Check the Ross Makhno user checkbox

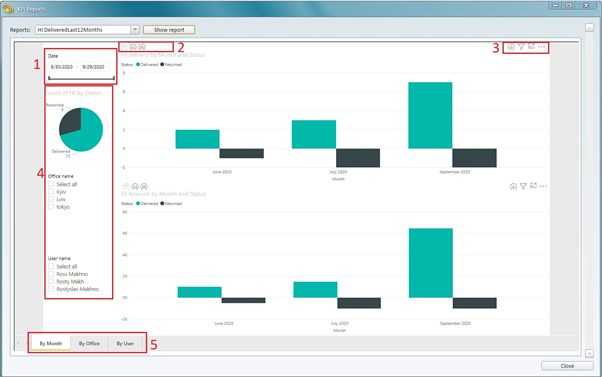[x=51, y=274]
